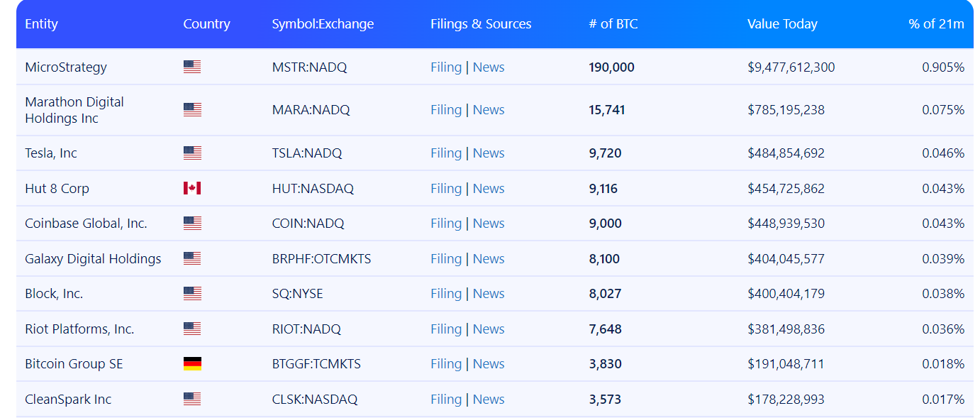The image size is (980, 418).
Task: Click the Riot Platforms, Inc. entity name
Action: click(79, 329)
